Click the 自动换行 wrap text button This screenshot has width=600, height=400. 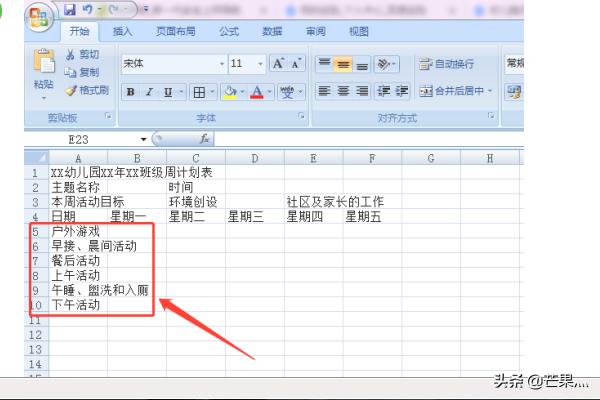click(446, 63)
